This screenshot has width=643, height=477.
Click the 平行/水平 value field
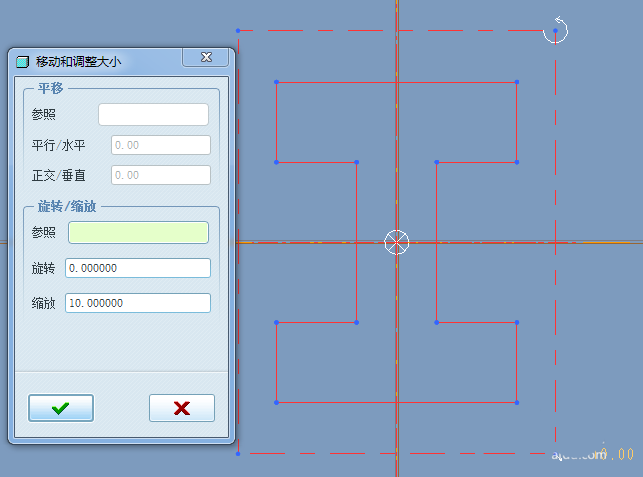point(160,145)
